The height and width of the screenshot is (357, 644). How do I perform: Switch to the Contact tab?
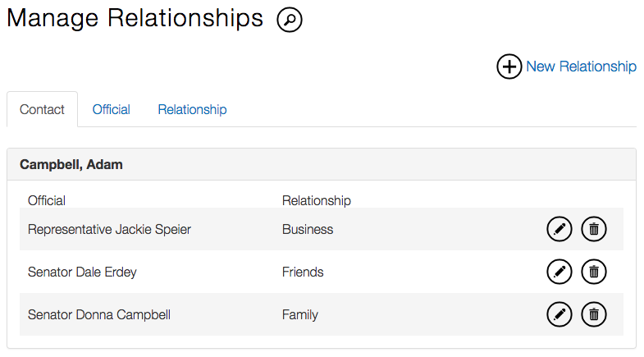42,110
